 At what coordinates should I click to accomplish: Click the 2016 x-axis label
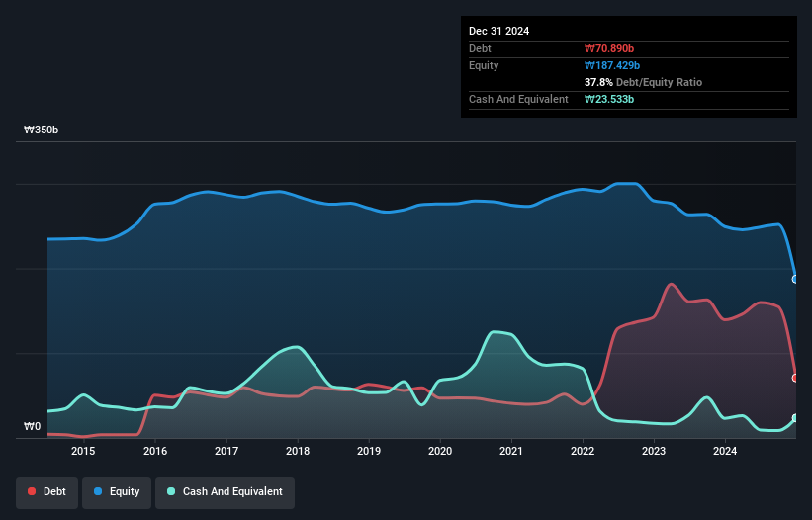[155, 451]
